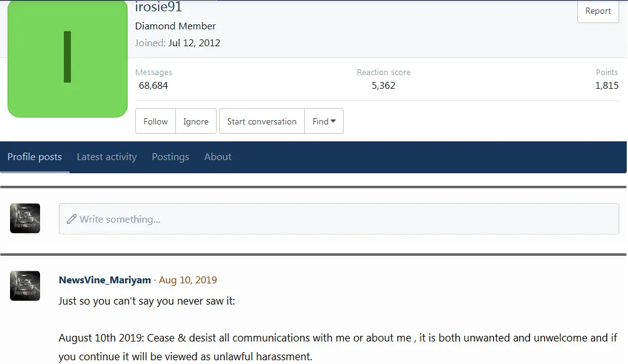
Task: Click the 1,815 points value
Action: click(x=606, y=86)
